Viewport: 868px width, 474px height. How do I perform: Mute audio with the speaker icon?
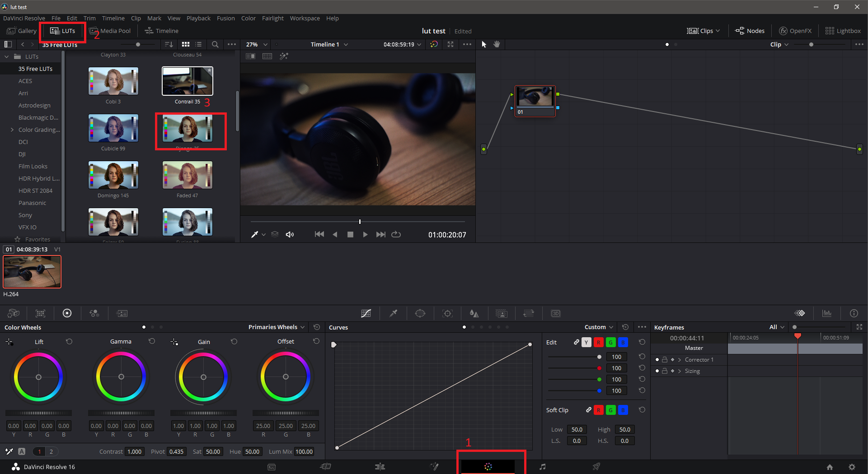(x=290, y=234)
